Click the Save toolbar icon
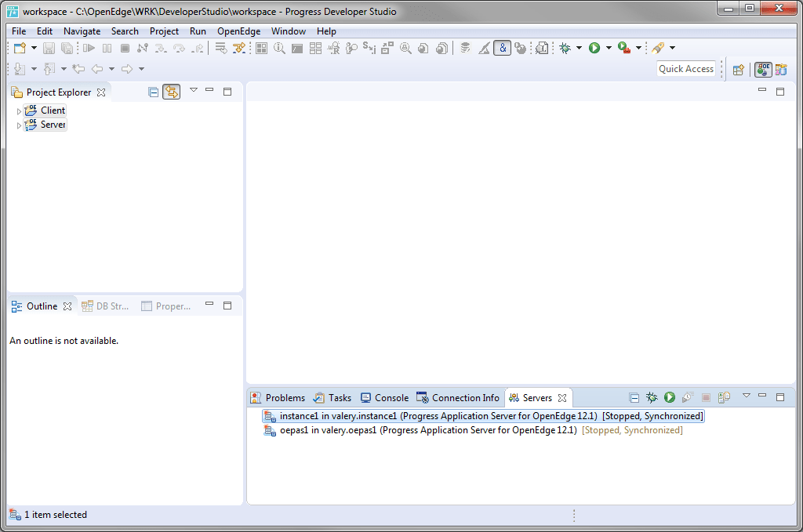 click(x=49, y=48)
